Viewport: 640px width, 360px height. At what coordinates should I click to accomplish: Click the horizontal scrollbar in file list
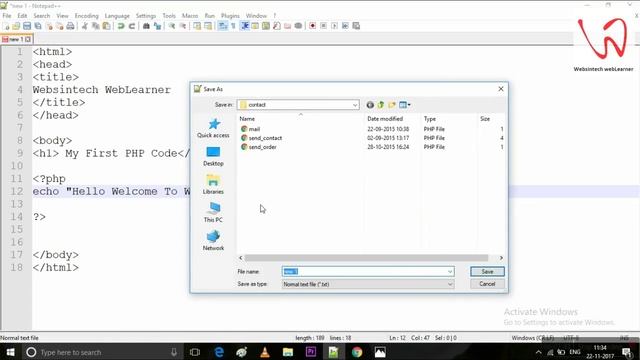click(366, 258)
